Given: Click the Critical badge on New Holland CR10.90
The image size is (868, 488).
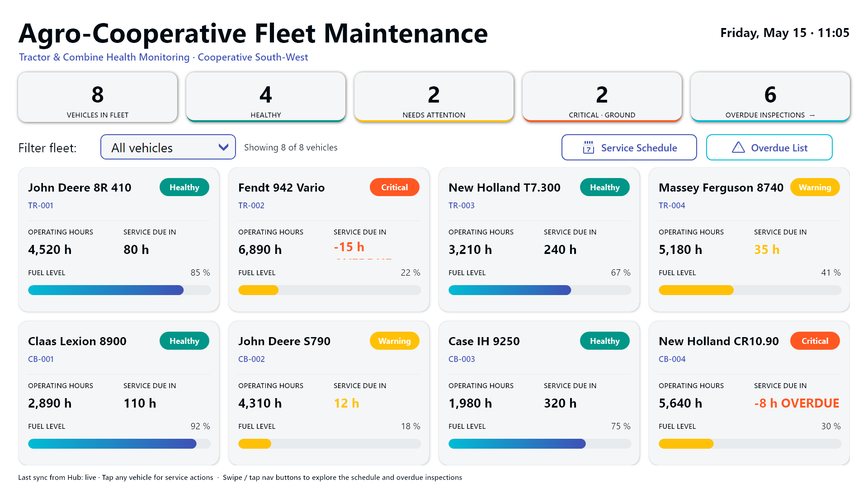Looking at the screenshot, I should pyautogui.click(x=815, y=341).
